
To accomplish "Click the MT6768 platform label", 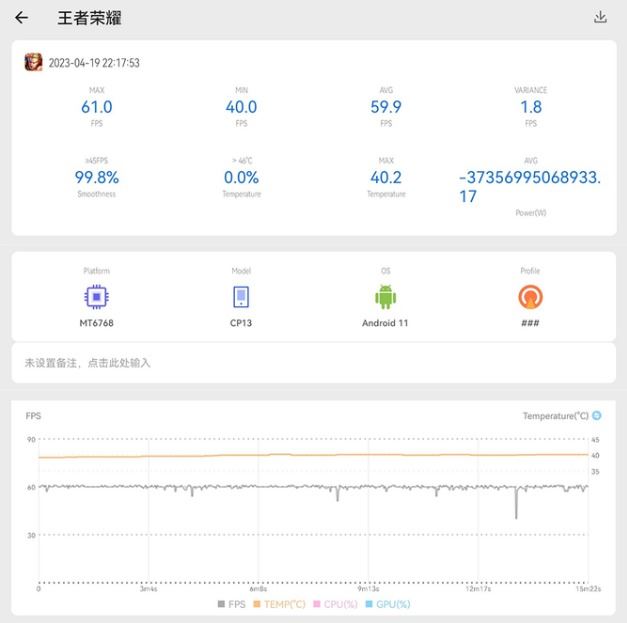I will (x=96, y=323).
